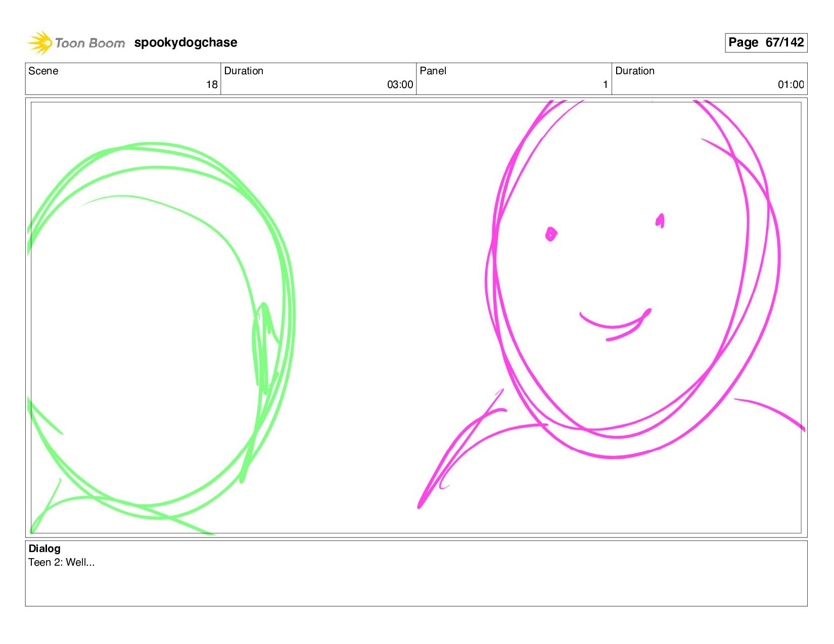This screenshot has width=834, height=644.
Task: Click the Scene label
Action: 43,71
